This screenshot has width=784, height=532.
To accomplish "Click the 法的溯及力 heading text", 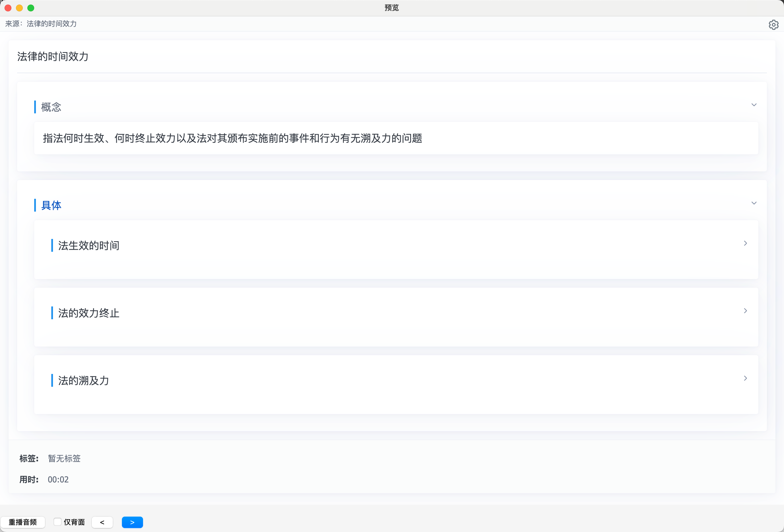I will pyautogui.click(x=84, y=380).
